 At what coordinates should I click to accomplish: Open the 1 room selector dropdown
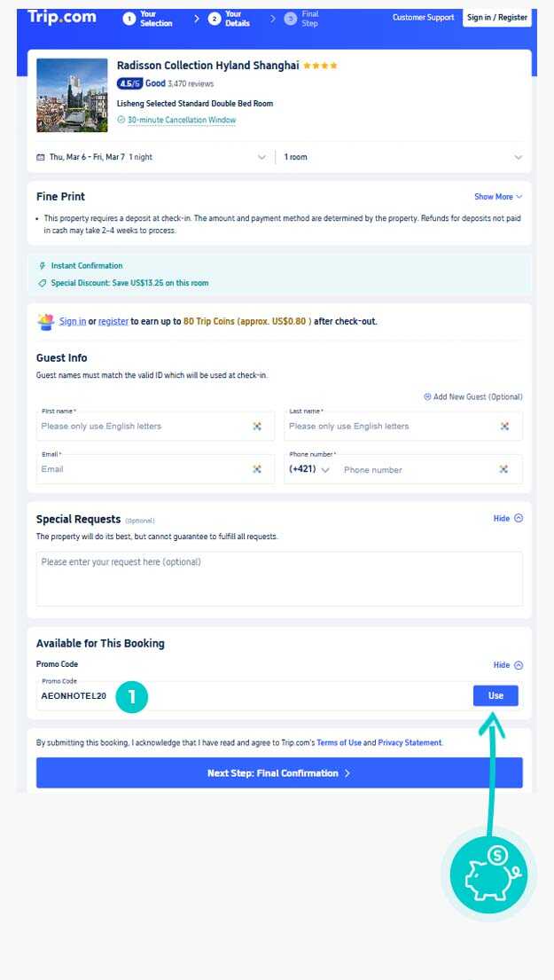point(518,157)
